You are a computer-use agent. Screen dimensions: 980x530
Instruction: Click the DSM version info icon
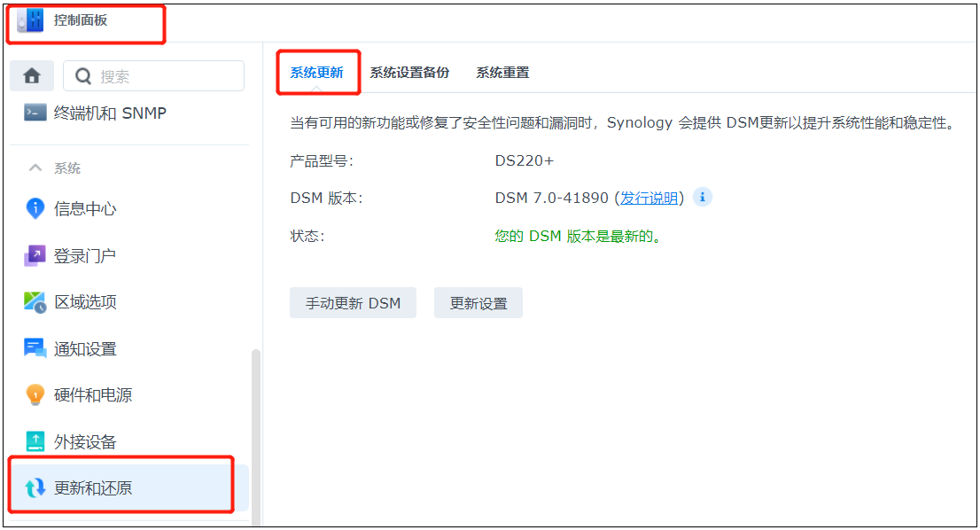click(703, 198)
